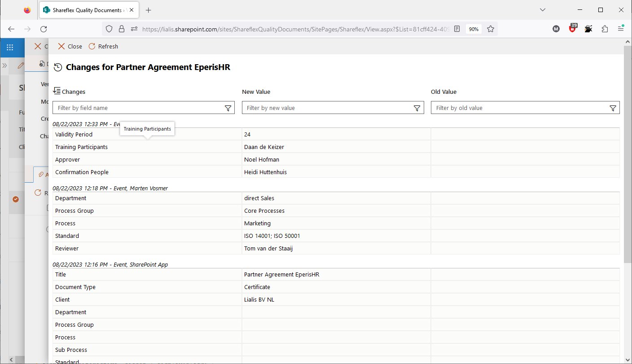This screenshot has width=632, height=364.
Task: Toggle reader view icon in address bar
Action: point(457,29)
